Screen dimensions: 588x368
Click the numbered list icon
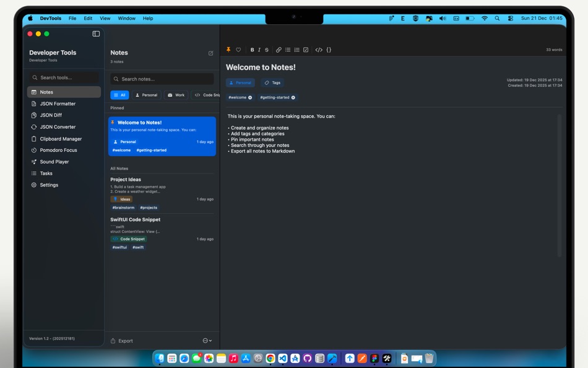(x=297, y=50)
